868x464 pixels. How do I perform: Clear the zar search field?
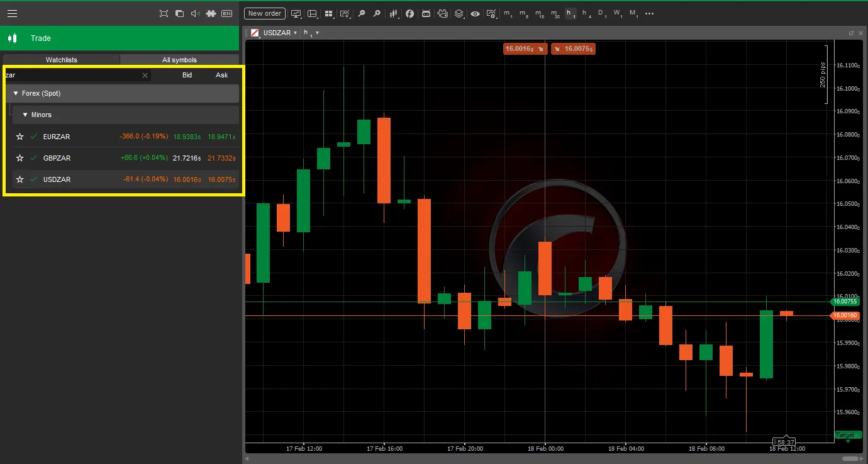(145, 75)
